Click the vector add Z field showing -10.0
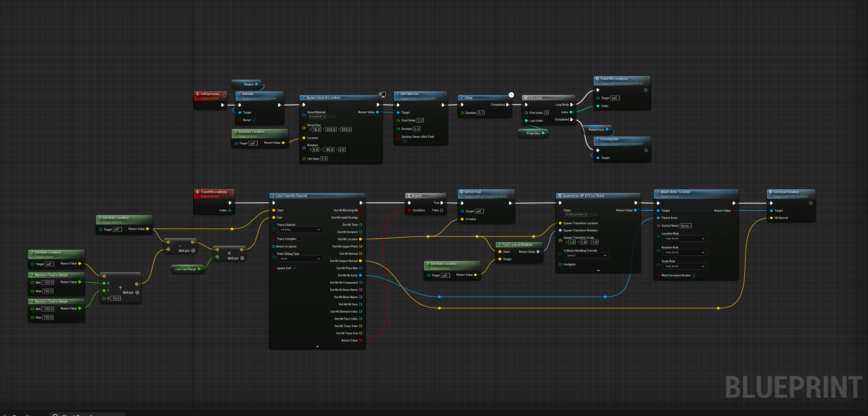Screen dimensions: 868x416 tap(115, 298)
